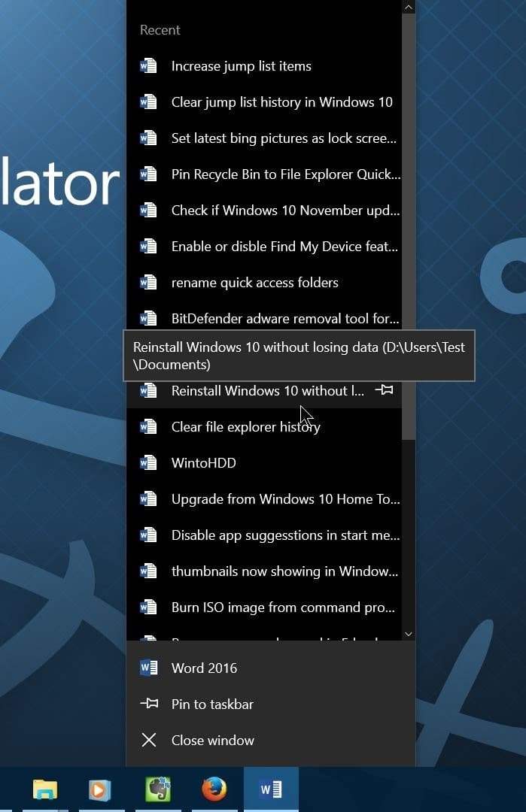Viewport: 526px width, 812px height.
Task: Click Word file icon beside "thumbnails now showing"
Action: [x=149, y=571]
